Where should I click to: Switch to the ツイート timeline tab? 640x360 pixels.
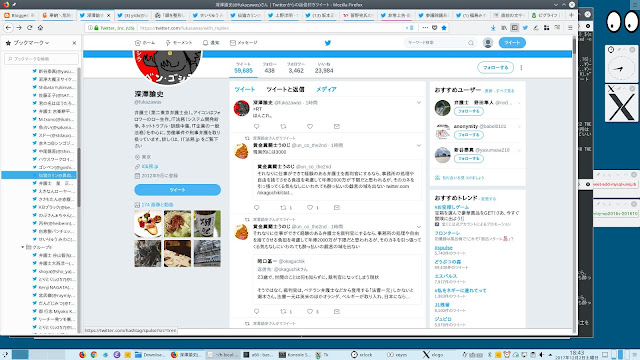[x=244, y=89]
